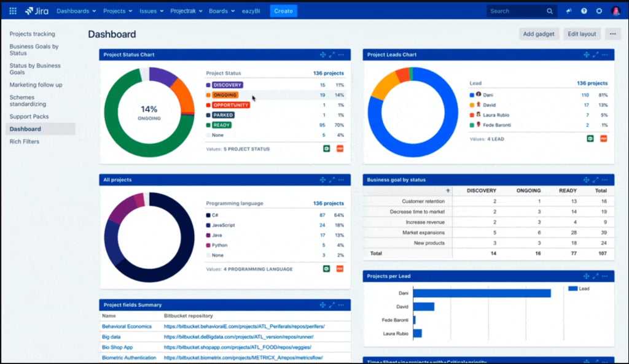Select Rich Filters in the sidebar
The image size is (629, 364).
[x=24, y=141]
